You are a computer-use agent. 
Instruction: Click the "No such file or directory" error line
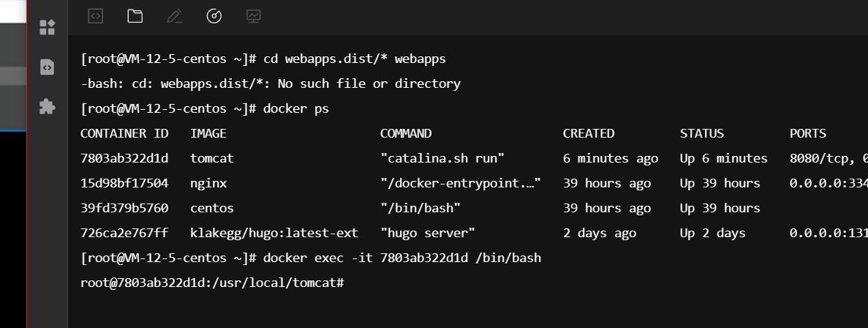[270, 83]
